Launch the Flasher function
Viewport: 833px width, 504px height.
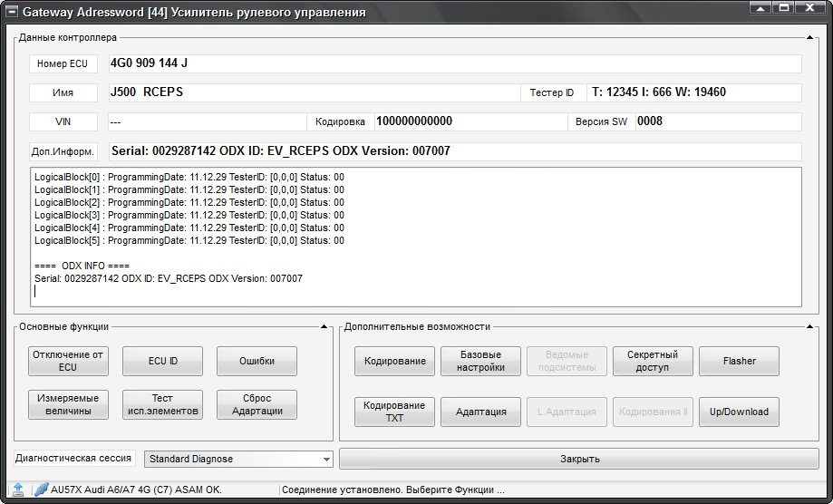(x=739, y=361)
